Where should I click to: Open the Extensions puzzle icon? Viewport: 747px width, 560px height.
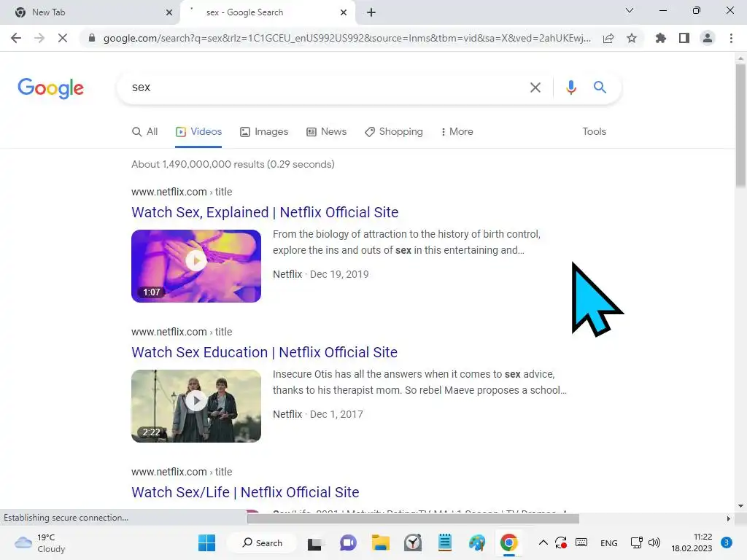(x=661, y=38)
